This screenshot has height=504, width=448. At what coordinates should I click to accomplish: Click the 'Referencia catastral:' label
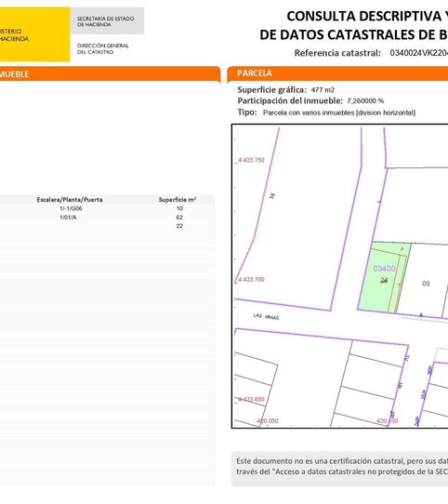[337, 53]
